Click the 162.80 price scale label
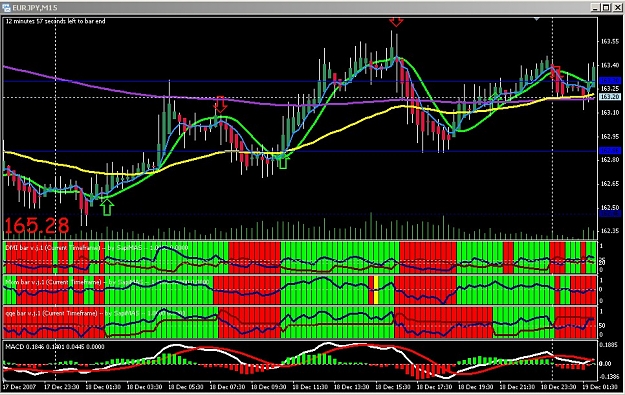This screenshot has height=395, width=625. point(610,159)
